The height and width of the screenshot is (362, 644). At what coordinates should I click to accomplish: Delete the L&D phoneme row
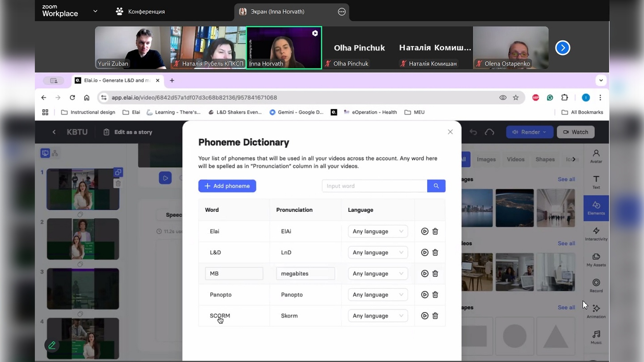(x=435, y=252)
